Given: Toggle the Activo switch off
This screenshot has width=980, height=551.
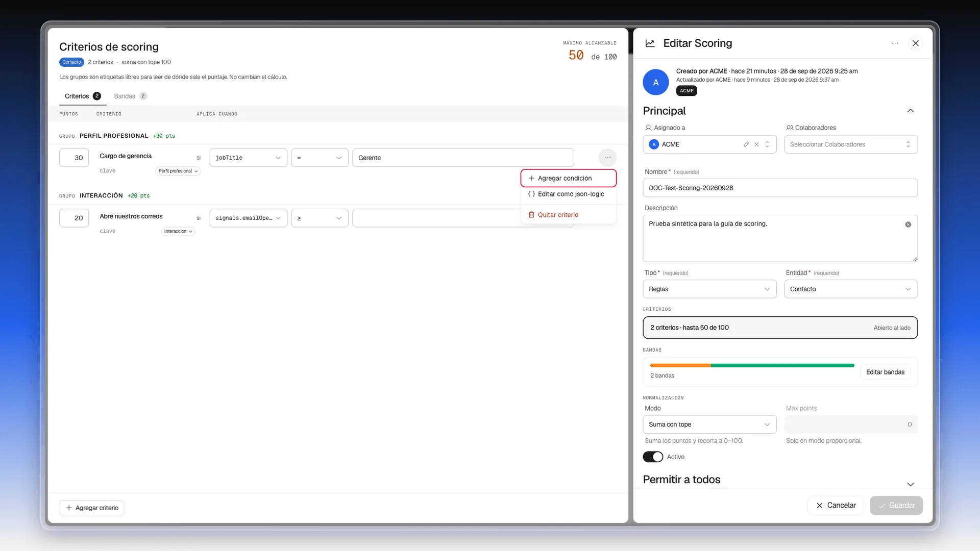Looking at the screenshot, I should 653,457.
